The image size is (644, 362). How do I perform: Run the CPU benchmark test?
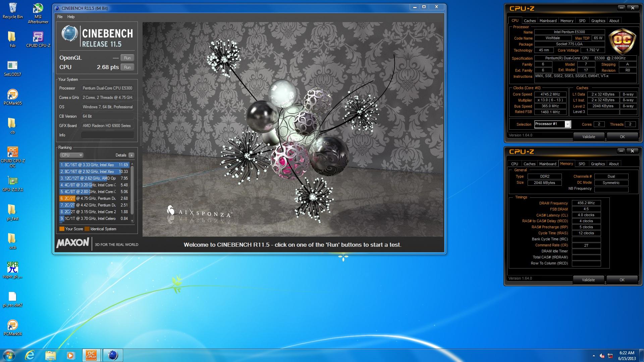(127, 67)
